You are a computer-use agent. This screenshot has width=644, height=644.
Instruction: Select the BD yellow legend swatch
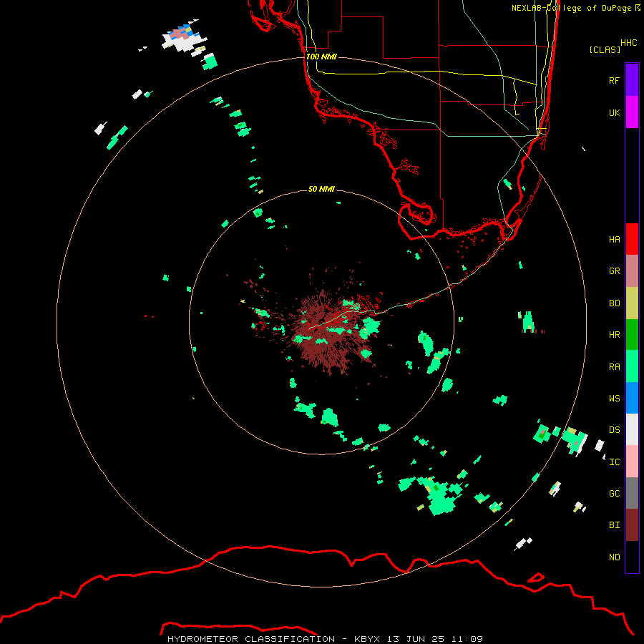point(632,303)
